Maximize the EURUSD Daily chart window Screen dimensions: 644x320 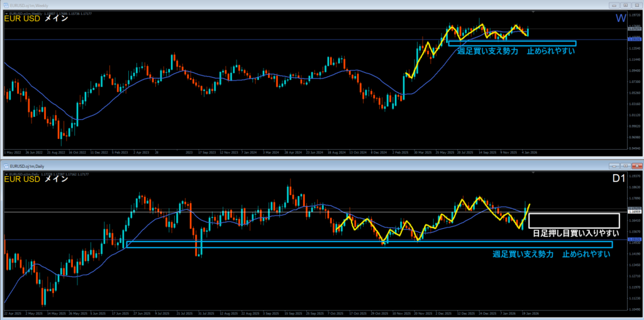pos(625,166)
